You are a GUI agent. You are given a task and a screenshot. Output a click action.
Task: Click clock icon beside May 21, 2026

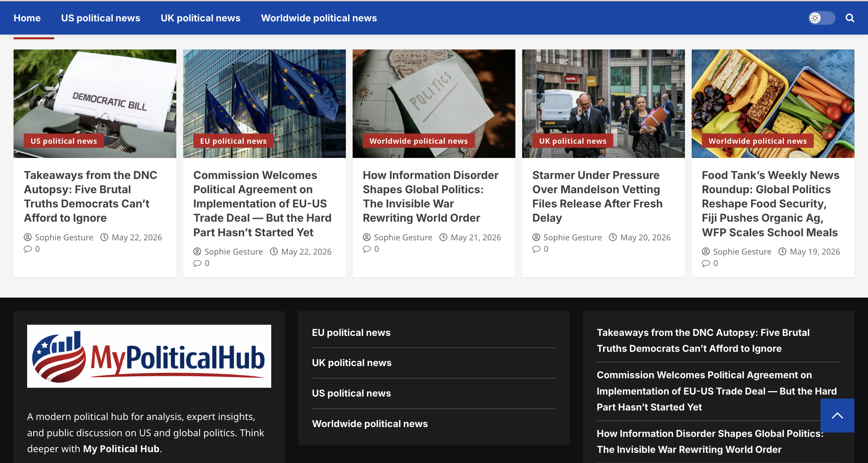[x=443, y=237]
